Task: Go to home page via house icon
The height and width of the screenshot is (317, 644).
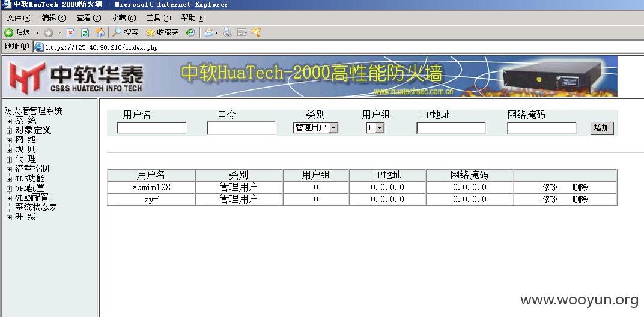Action: [x=99, y=32]
